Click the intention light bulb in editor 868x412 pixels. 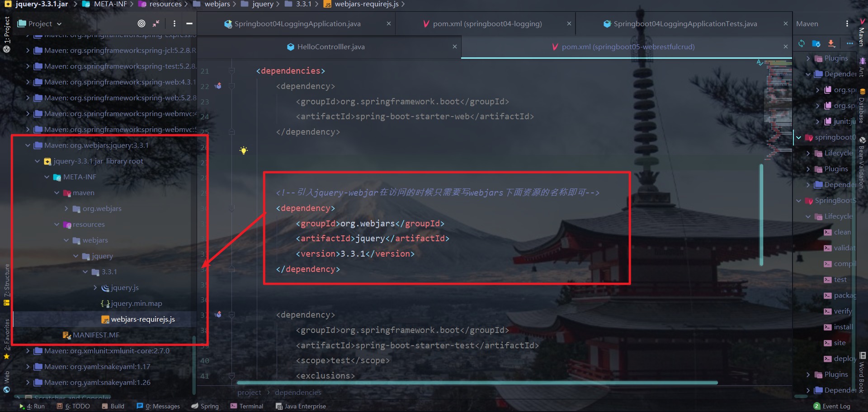[244, 150]
